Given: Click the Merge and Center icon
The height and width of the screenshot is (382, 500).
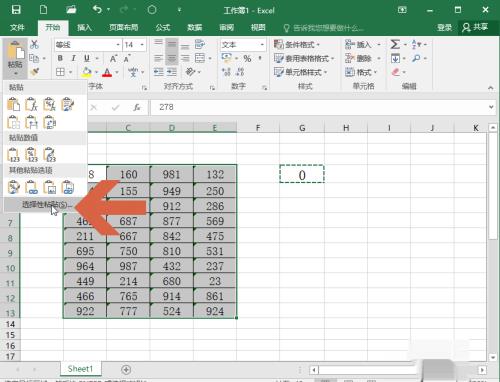Looking at the screenshot, I should [200, 58].
